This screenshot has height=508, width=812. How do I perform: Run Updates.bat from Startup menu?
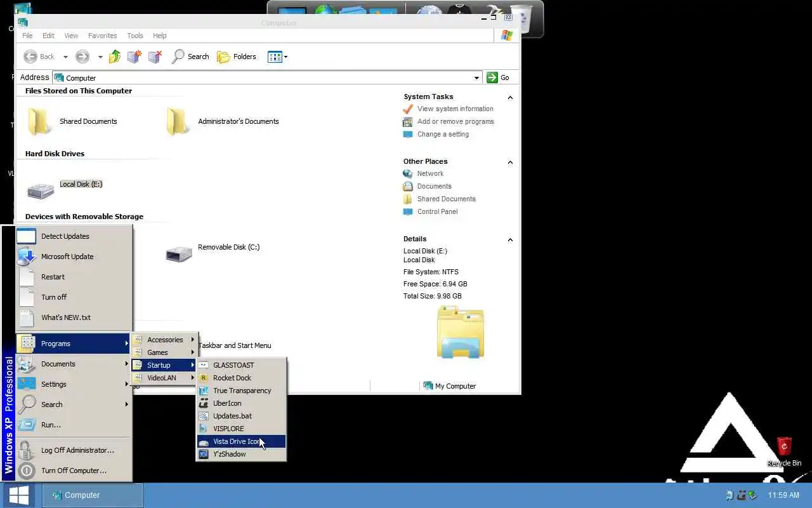(x=241, y=416)
